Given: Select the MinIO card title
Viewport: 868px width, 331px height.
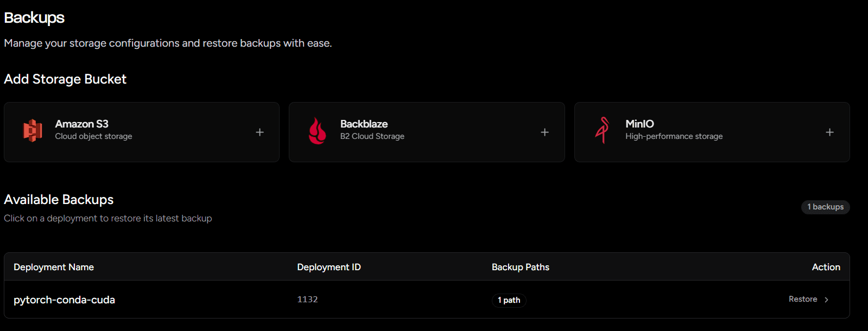Looking at the screenshot, I should (640, 124).
